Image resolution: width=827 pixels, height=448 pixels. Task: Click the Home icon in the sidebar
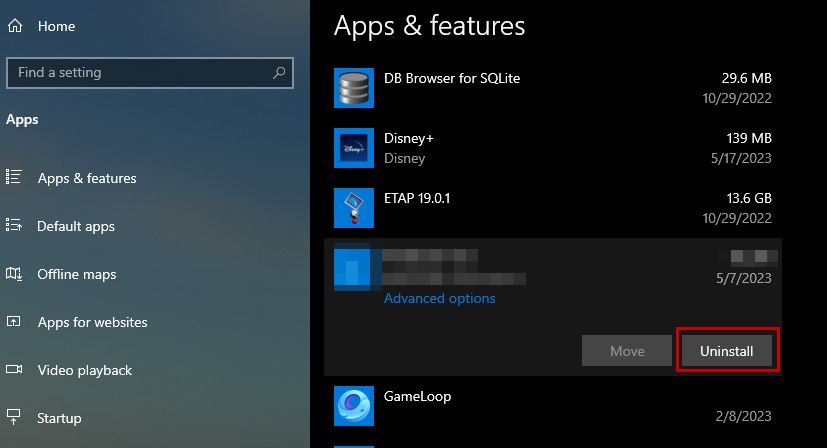(15, 27)
